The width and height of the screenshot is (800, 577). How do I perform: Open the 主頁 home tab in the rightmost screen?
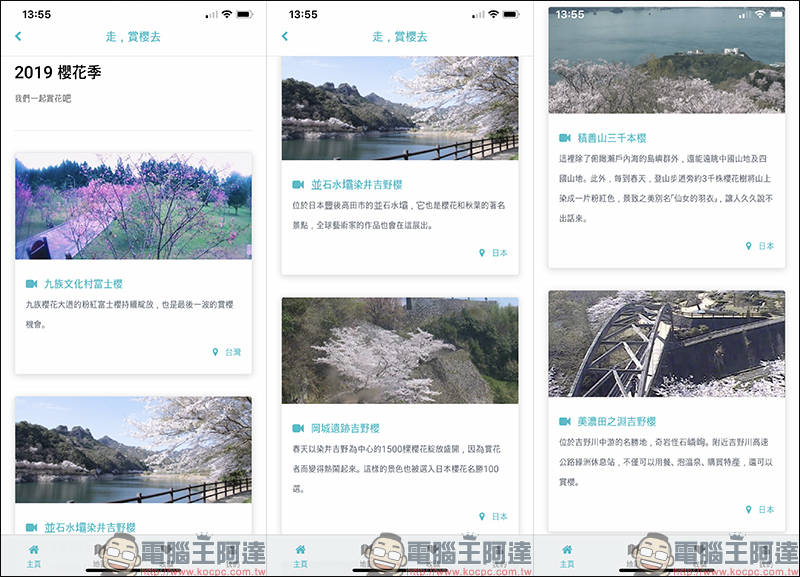pyautogui.click(x=567, y=554)
